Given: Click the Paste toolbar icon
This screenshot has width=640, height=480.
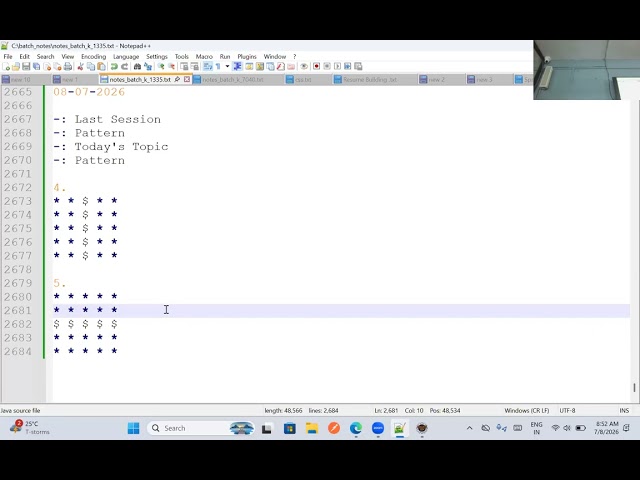Looking at the screenshot, I should pyautogui.click(x=101, y=66).
